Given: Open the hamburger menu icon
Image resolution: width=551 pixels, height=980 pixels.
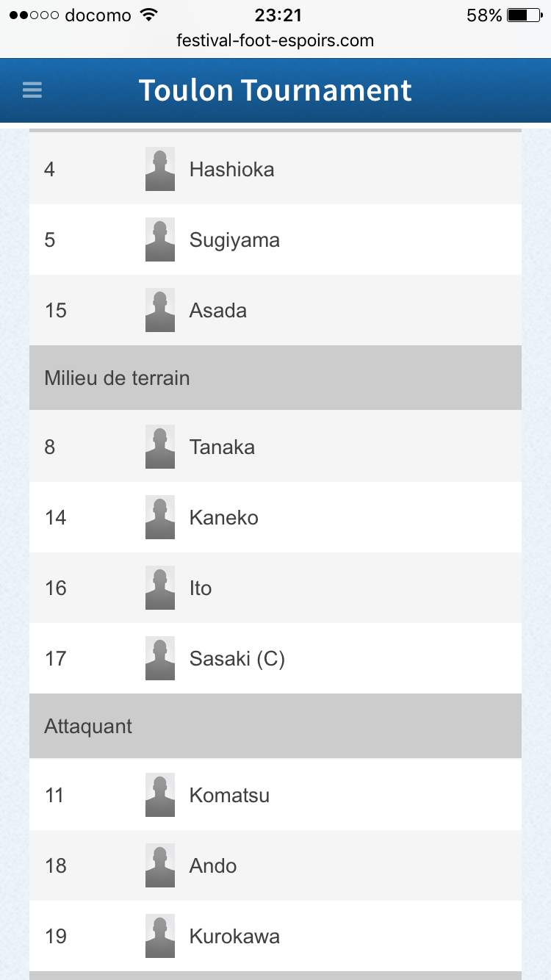Looking at the screenshot, I should coord(32,90).
